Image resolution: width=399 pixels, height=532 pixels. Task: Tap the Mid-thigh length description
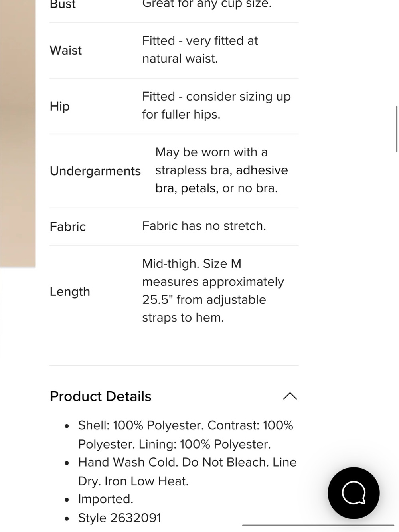[x=213, y=291]
